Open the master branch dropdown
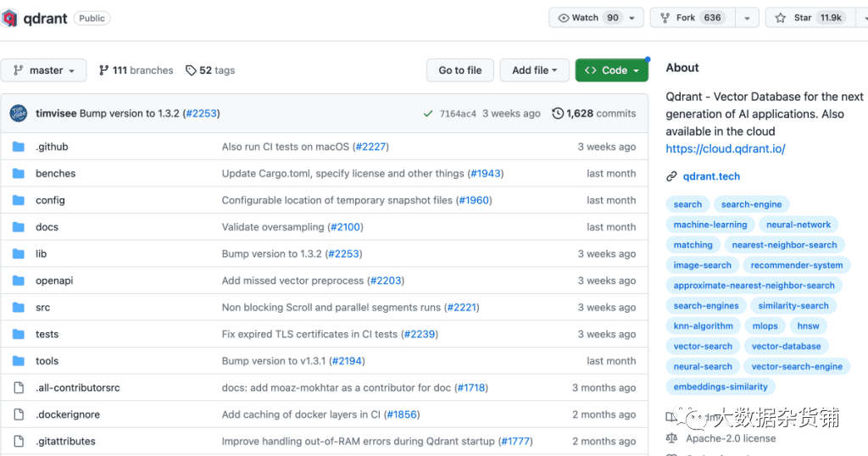 (x=44, y=70)
